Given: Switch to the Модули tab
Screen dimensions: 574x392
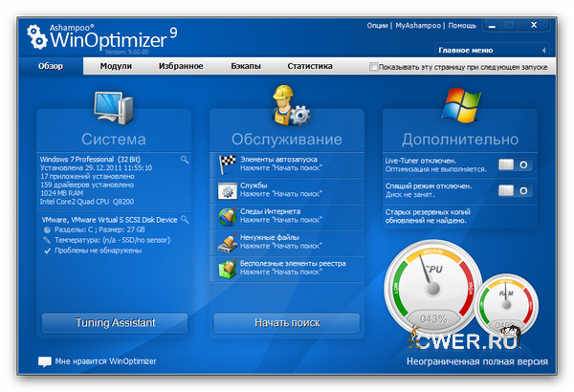Looking at the screenshot, I should (x=116, y=66).
